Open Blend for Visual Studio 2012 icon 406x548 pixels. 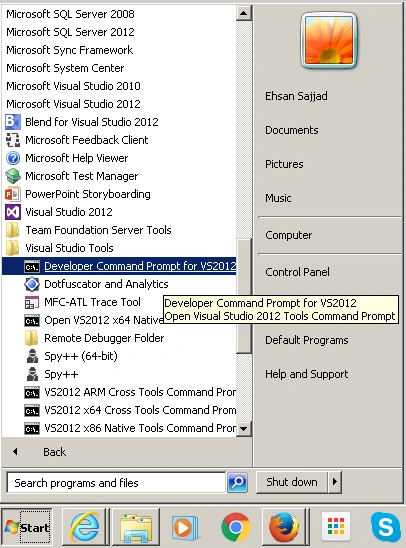point(13,122)
